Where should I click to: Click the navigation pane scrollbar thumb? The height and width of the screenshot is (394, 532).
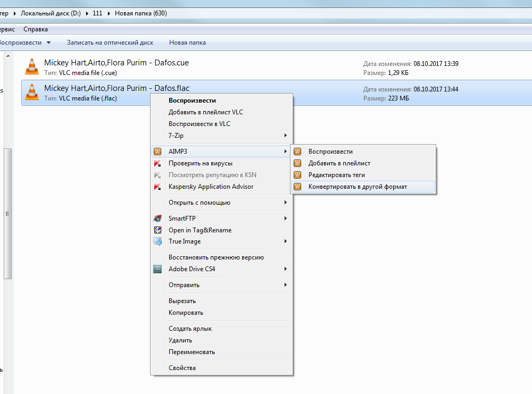click(x=8, y=214)
